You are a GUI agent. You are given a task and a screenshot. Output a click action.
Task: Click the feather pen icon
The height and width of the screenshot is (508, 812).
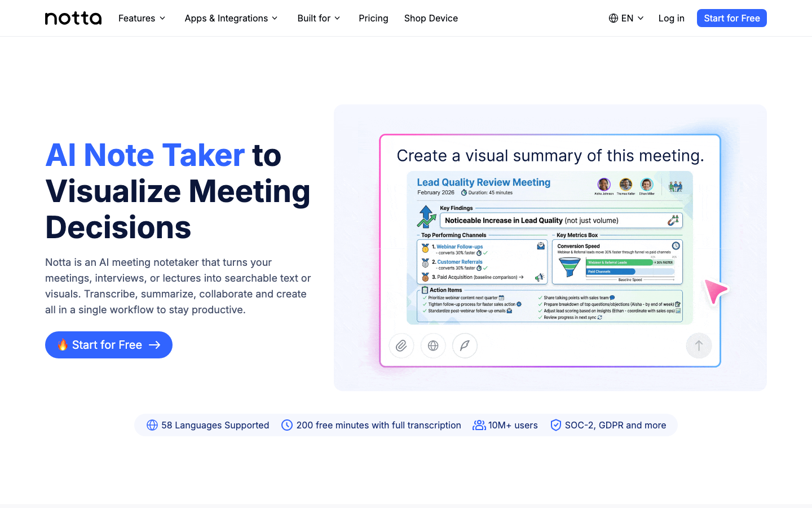pos(465,346)
